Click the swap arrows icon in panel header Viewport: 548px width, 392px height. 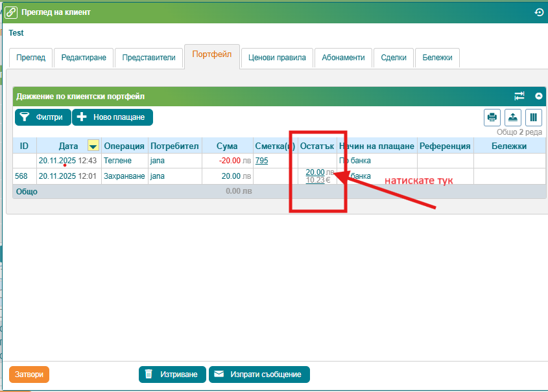coord(519,96)
